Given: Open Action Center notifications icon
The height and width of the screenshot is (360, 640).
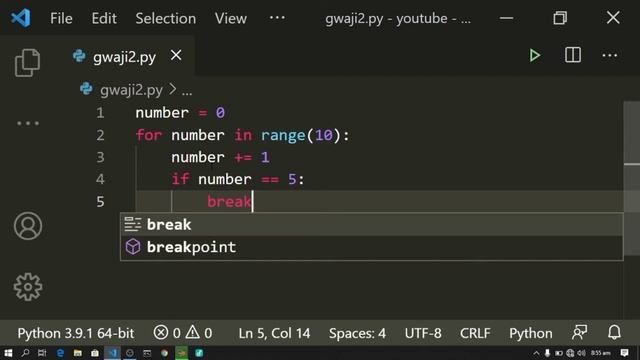Looking at the screenshot, I should coord(624,353).
